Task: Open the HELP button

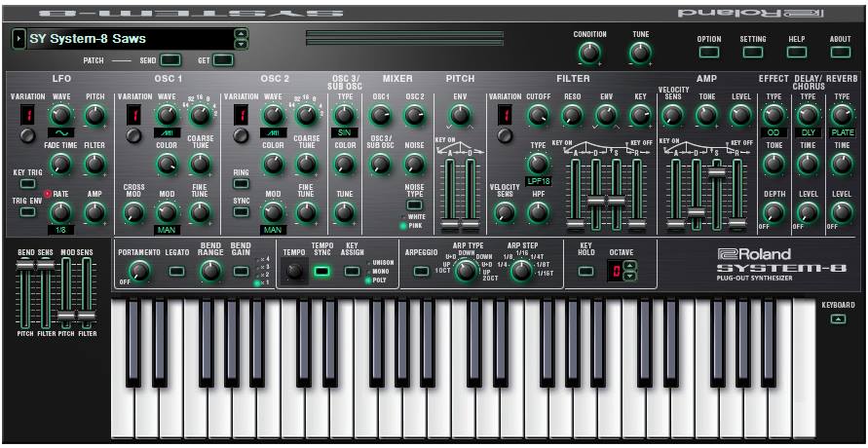Action: click(797, 52)
